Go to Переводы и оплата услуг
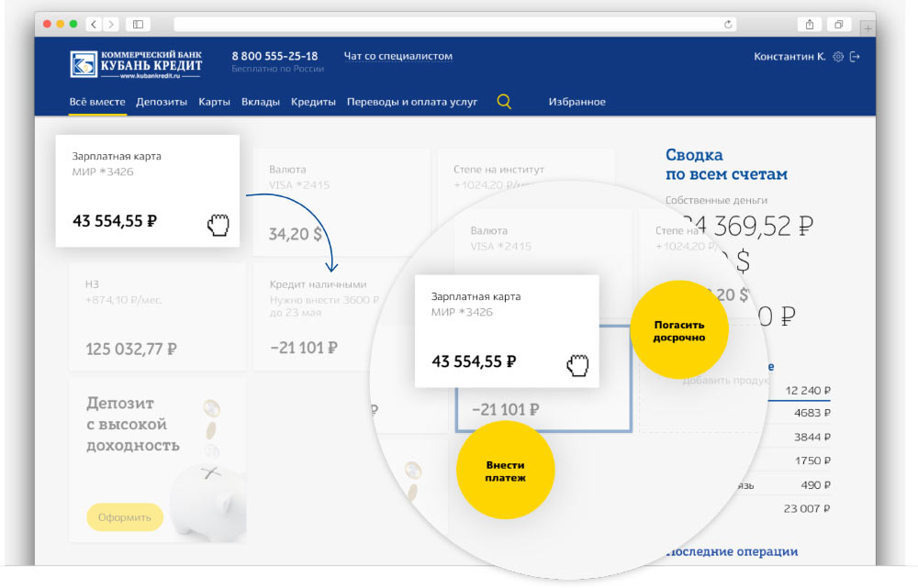 pyautogui.click(x=412, y=102)
